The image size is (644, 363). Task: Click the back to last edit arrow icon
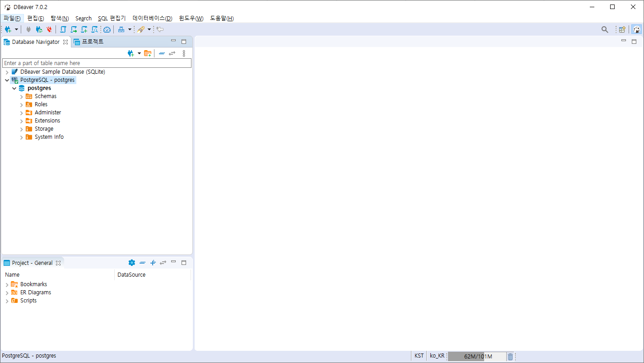tap(160, 29)
